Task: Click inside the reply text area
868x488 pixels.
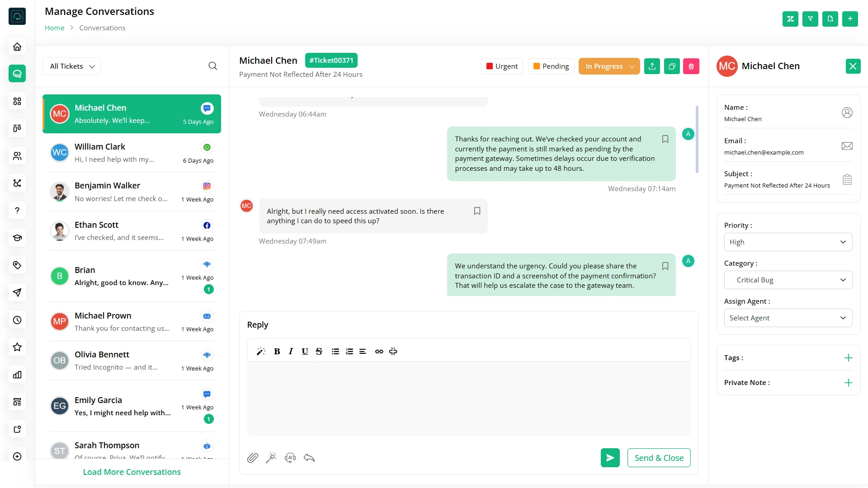Action: click(468, 399)
